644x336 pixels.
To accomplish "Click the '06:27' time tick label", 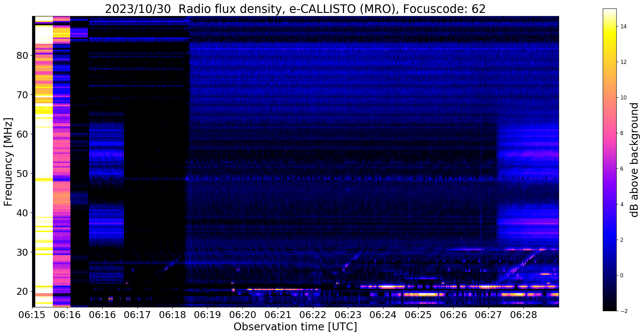I will click(x=489, y=315).
